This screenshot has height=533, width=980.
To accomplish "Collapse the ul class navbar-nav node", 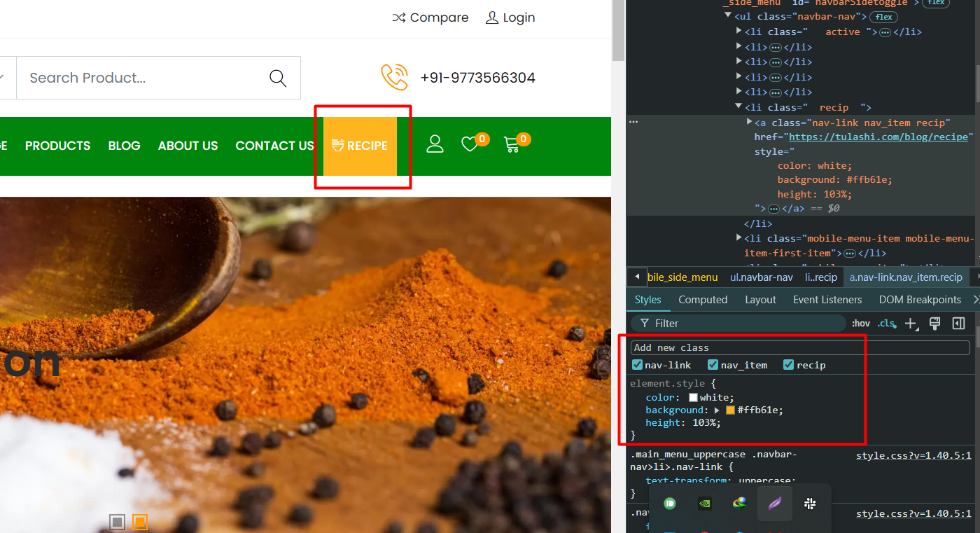I will pyautogui.click(x=728, y=15).
